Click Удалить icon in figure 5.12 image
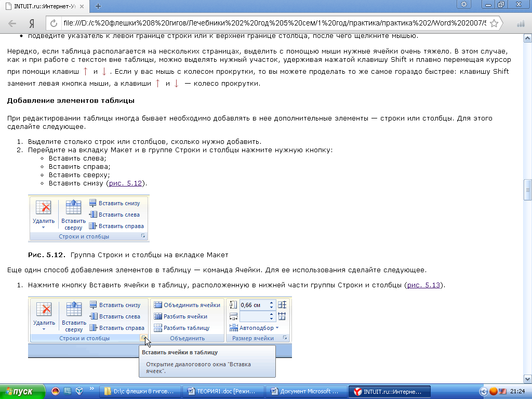 [x=44, y=207]
